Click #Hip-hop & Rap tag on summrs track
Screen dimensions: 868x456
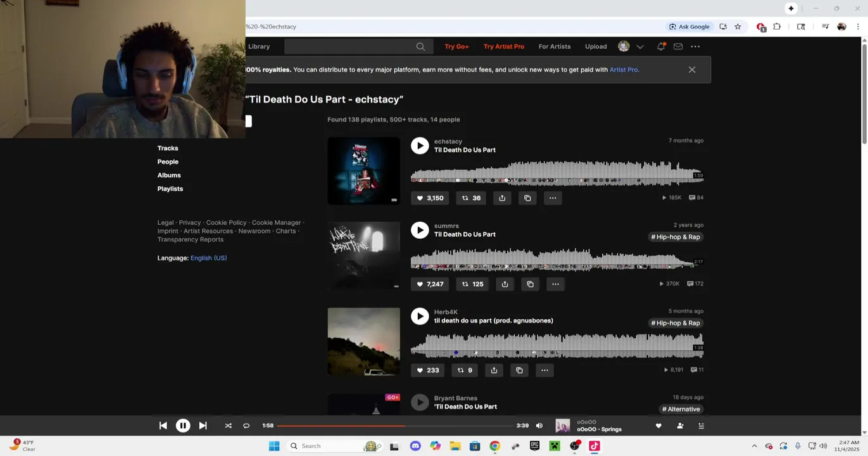click(676, 237)
